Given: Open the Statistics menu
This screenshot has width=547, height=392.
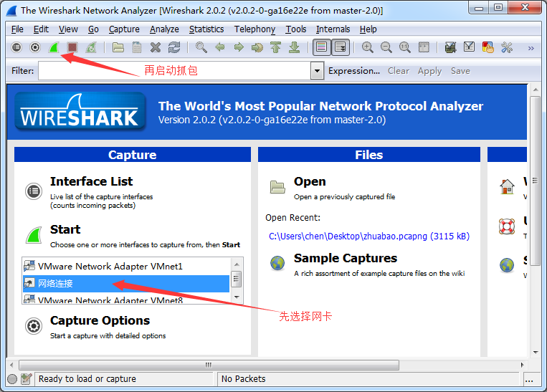Looking at the screenshot, I should click(x=206, y=29).
